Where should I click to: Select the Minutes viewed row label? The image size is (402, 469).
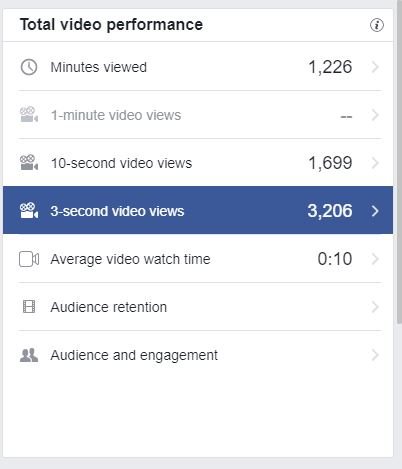pyautogui.click(x=99, y=67)
